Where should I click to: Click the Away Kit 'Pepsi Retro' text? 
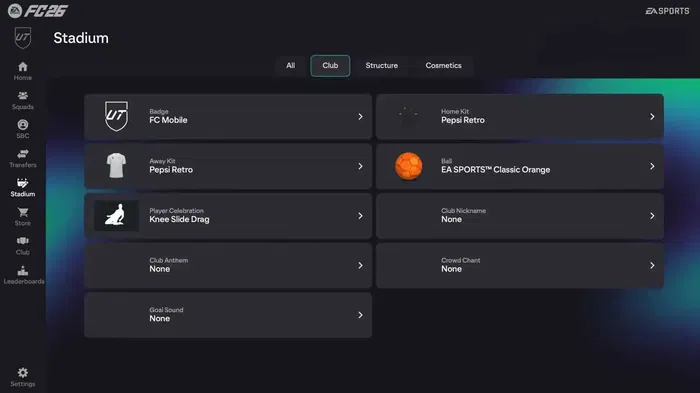tap(171, 170)
